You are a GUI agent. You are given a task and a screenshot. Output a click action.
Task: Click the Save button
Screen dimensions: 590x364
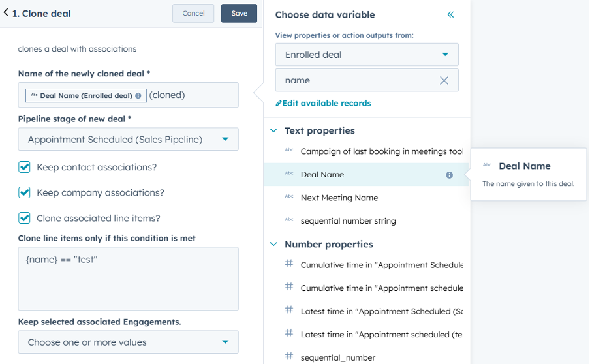239,13
